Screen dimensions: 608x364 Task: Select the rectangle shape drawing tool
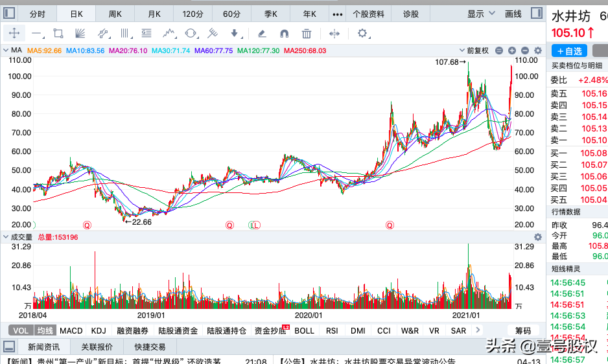58,33
